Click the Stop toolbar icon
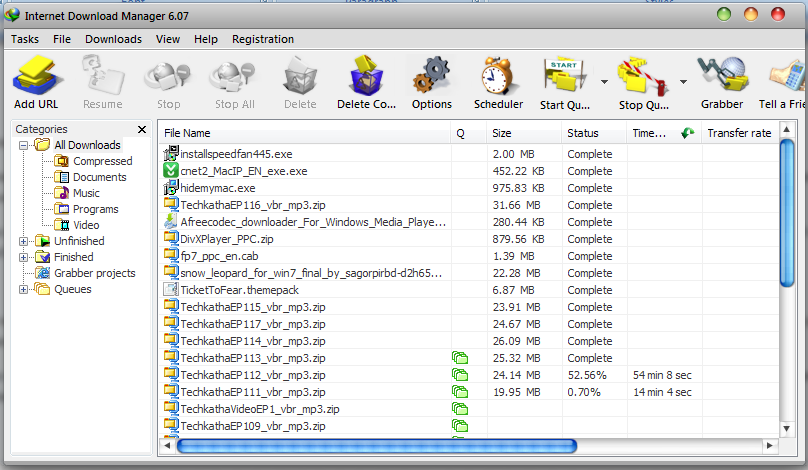Image resolution: width=808 pixels, height=470 pixels. pyautogui.click(x=169, y=77)
